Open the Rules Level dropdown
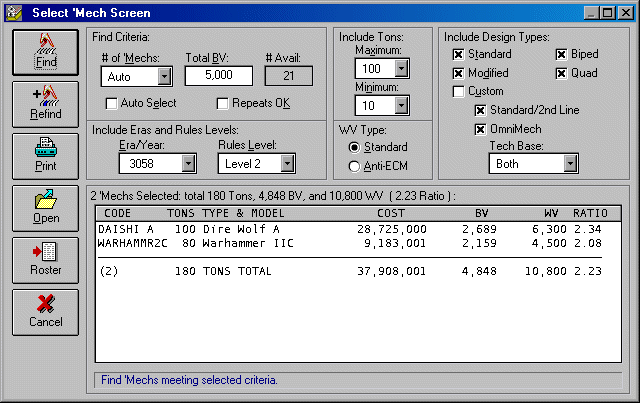 287,164
